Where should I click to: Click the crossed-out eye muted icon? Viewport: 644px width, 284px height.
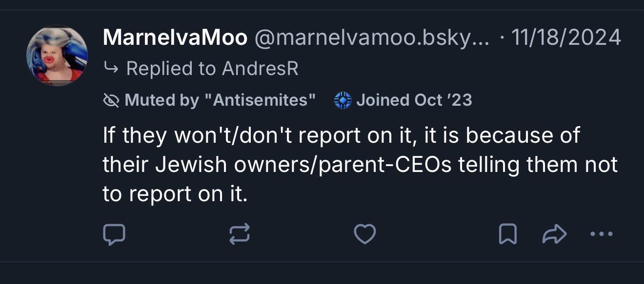[x=111, y=100]
